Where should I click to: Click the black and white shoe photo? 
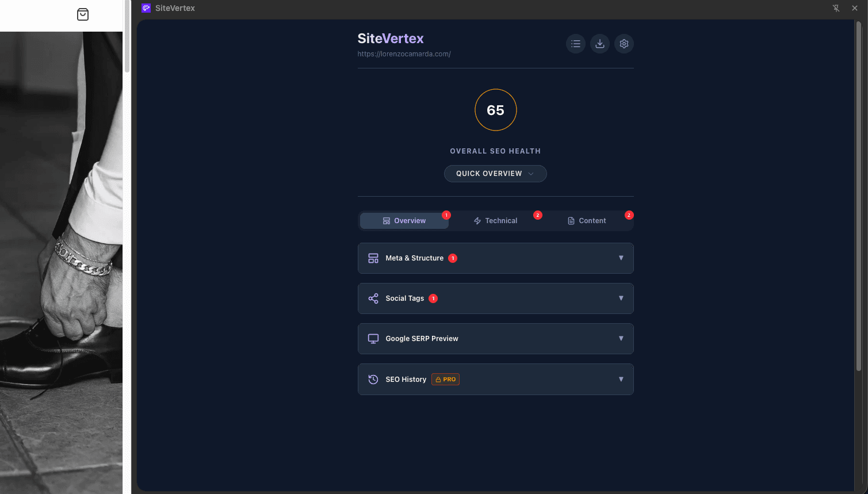click(x=61, y=263)
